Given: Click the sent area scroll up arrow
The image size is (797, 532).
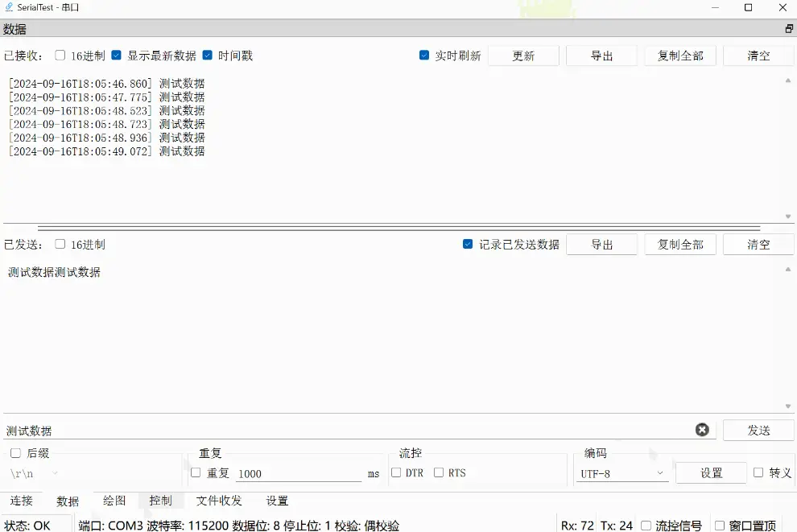Looking at the screenshot, I should point(788,270).
